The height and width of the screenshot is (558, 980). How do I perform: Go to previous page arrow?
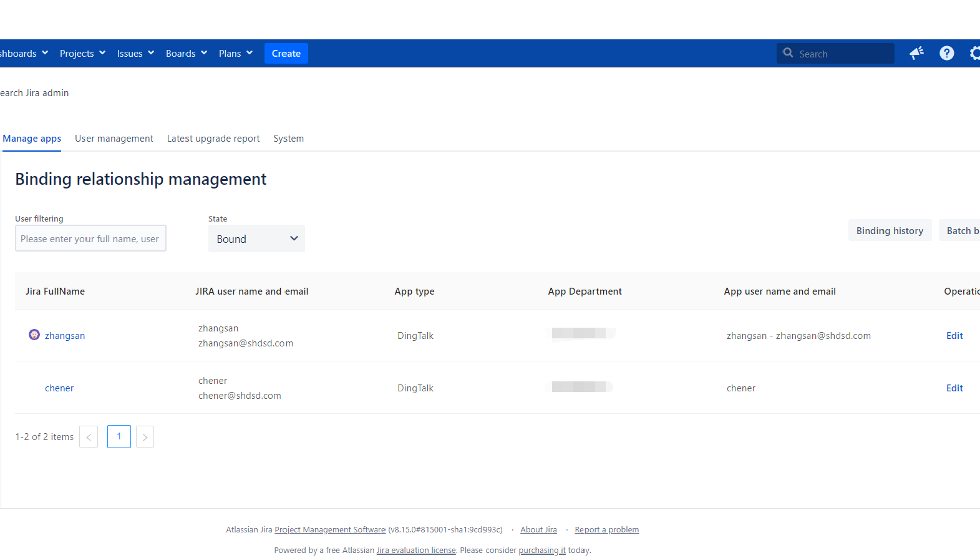[x=89, y=437]
